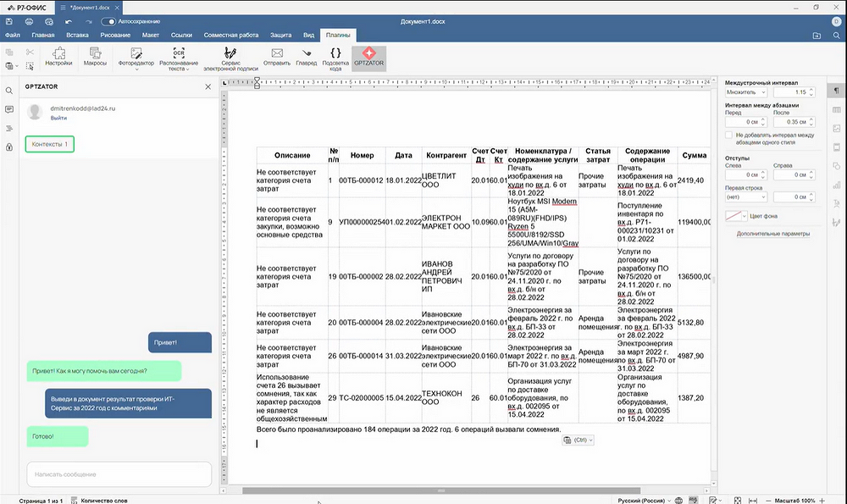Open Text Art settings in the right sidebar
The image size is (847, 504).
(836, 203)
